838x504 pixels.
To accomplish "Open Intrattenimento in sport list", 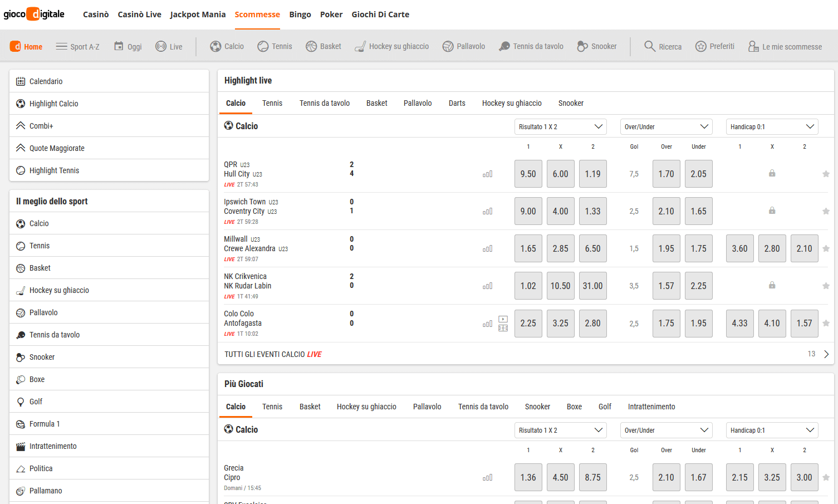I will (109, 446).
